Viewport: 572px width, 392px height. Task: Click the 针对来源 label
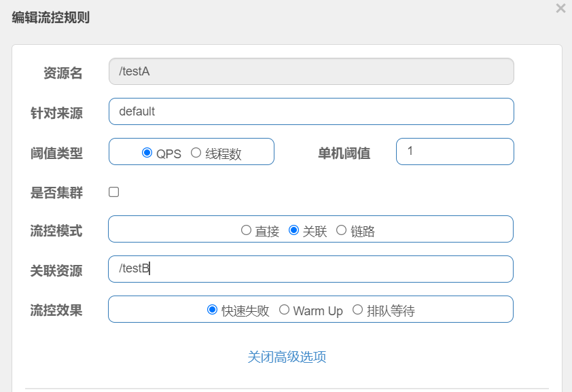click(56, 113)
